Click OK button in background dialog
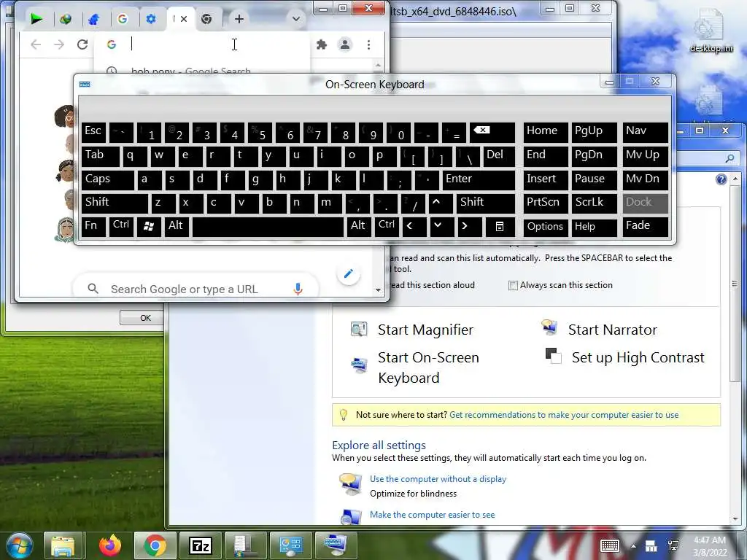Viewport: 747px width, 560px height. (143, 318)
